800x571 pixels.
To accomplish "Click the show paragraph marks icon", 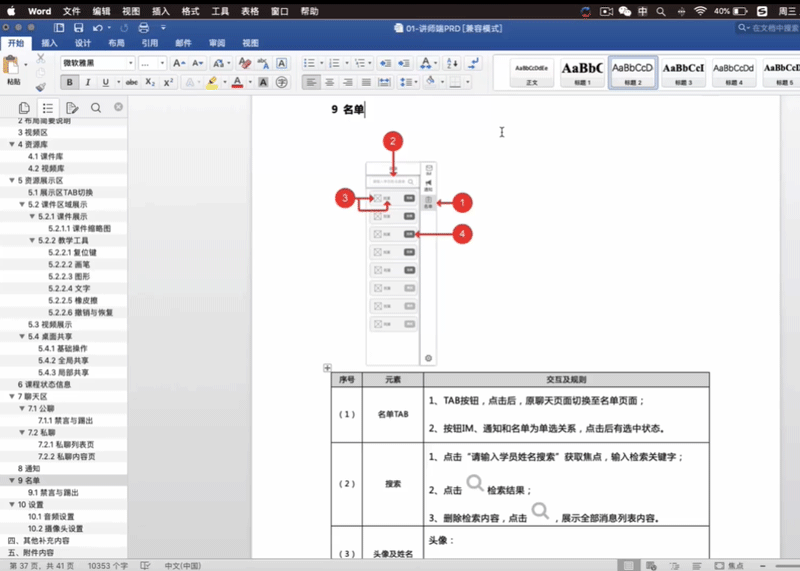I will pyautogui.click(x=473, y=63).
